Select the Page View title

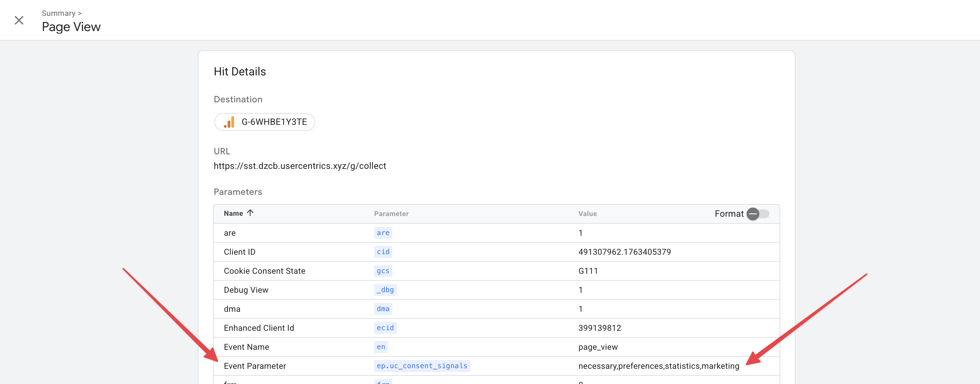click(x=71, y=26)
